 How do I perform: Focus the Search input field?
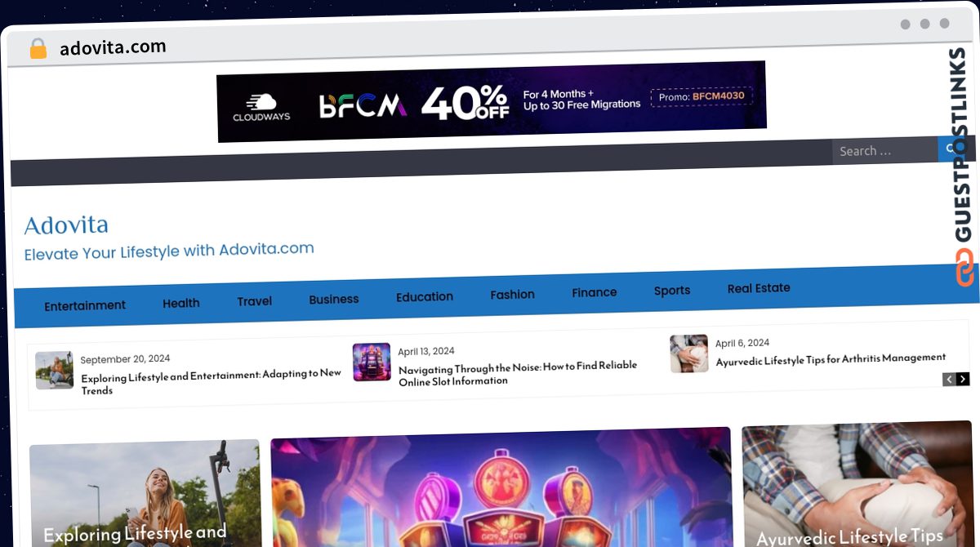coord(884,150)
